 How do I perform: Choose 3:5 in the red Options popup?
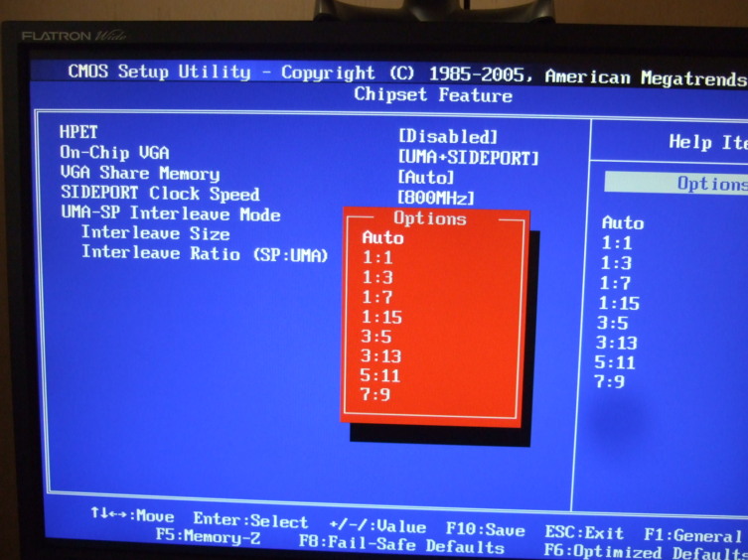click(375, 337)
